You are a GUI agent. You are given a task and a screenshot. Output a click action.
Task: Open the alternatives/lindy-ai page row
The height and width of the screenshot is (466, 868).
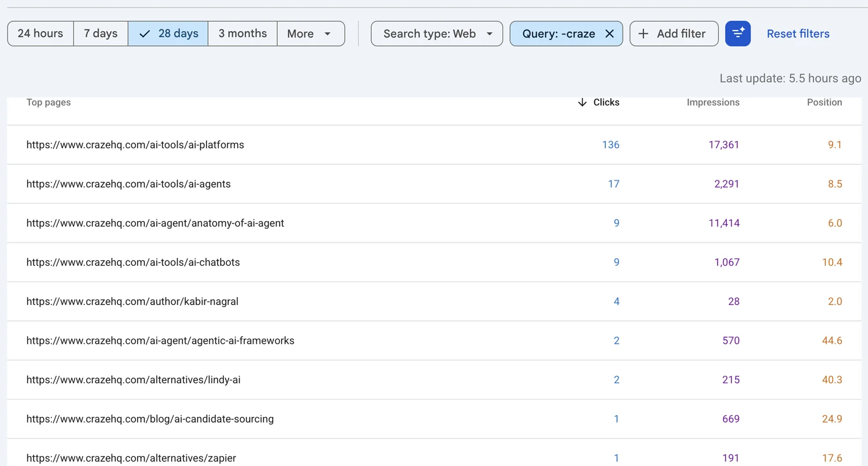click(434, 380)
